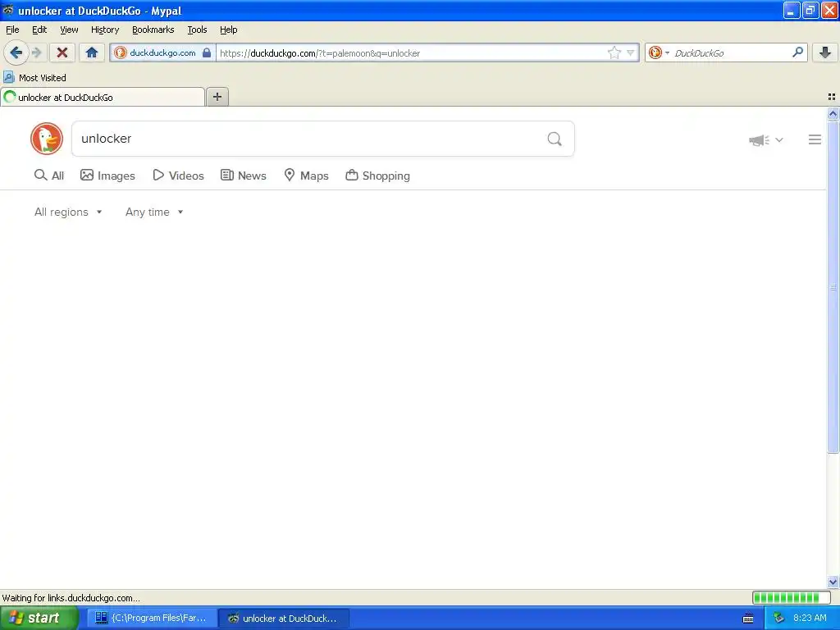
Task: Click the scrollbar up arrow
Action: coord(833,113)
